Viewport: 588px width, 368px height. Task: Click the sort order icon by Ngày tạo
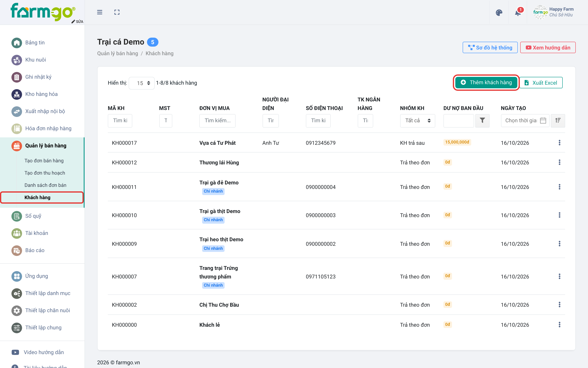(x=558, y=120)
